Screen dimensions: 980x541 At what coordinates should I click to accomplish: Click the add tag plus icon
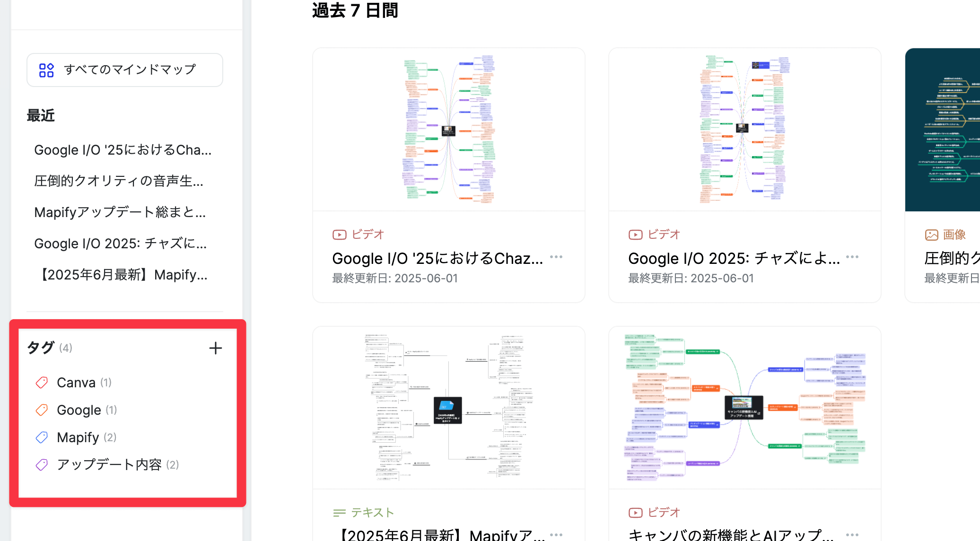pos(215,348)
